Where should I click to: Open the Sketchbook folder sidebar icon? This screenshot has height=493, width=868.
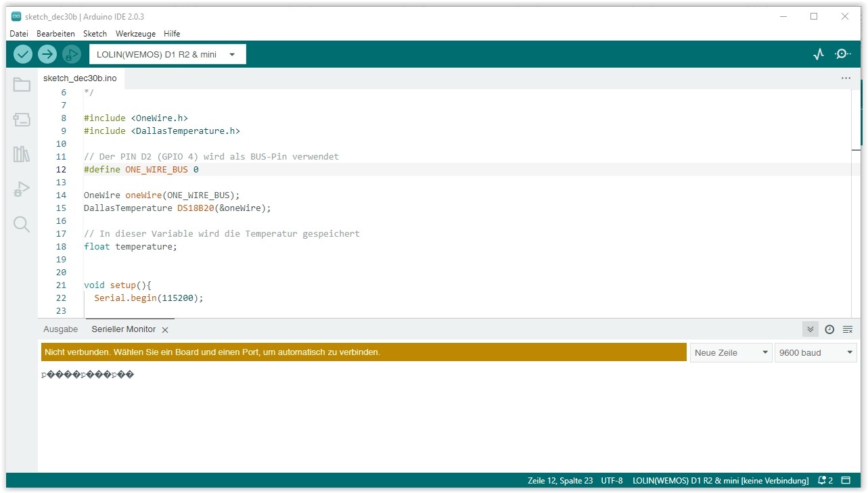click(22, 85)
